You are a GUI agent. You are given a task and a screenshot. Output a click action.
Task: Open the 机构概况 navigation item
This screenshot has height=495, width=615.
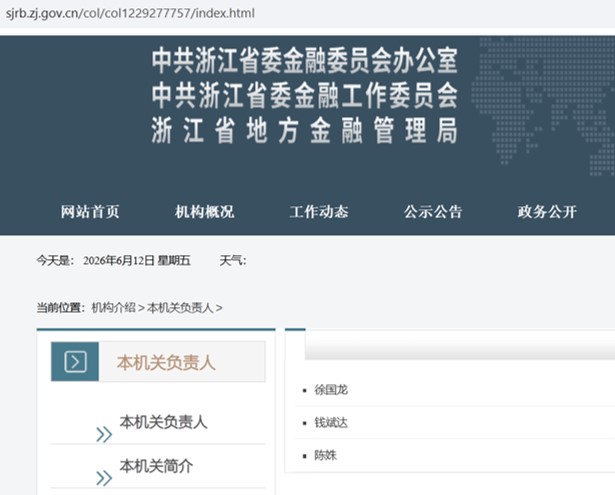pos(204,212)
